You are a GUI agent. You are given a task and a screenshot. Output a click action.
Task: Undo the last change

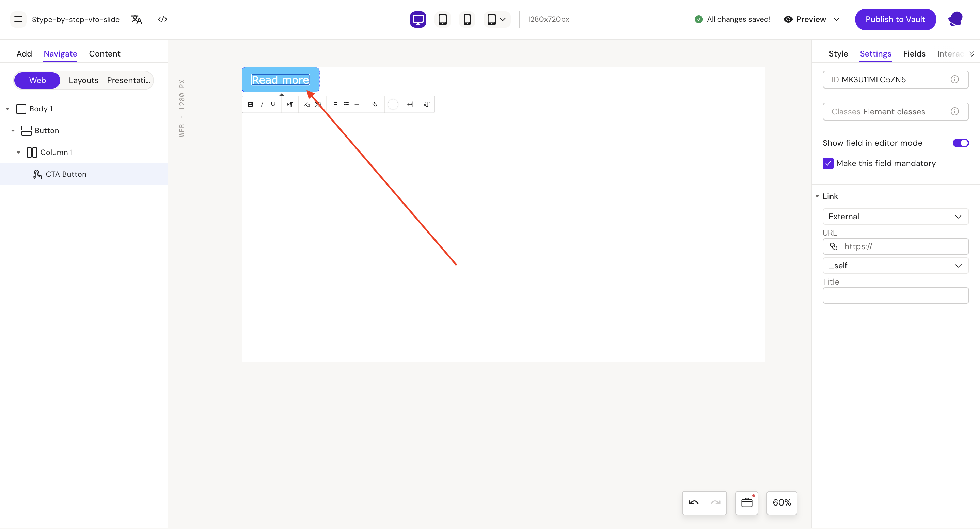pos(694,502)
